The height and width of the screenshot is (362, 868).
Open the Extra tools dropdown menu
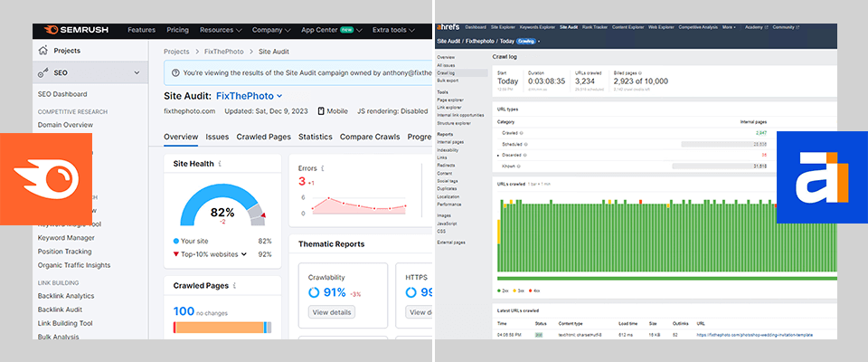point(393,30)
